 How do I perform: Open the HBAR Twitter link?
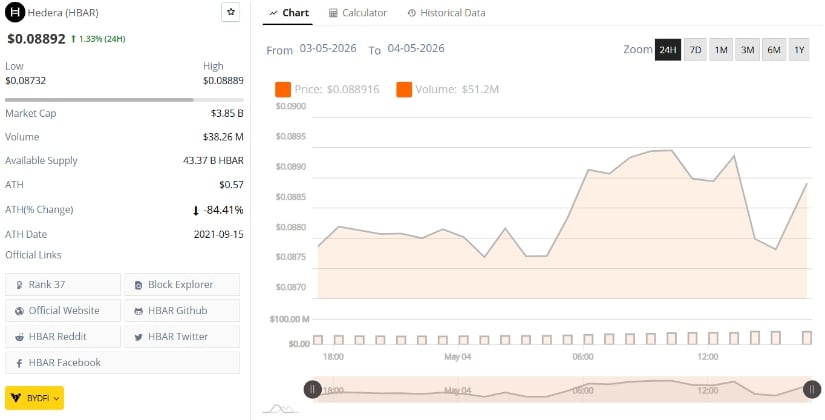(x=182, y=337)
